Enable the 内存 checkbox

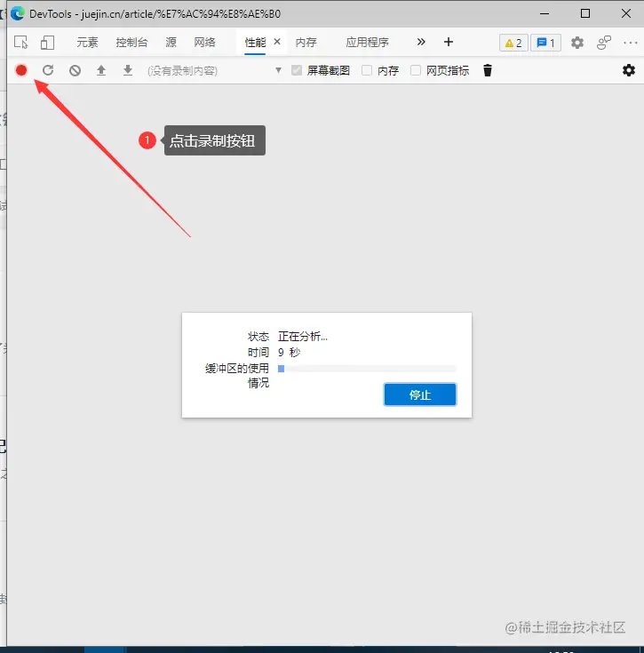coord(367,70)
